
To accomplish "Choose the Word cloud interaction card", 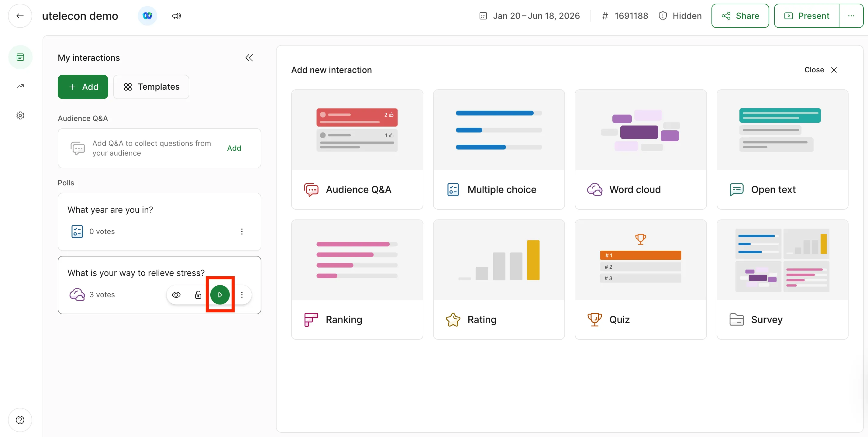I will coord(640,149).
